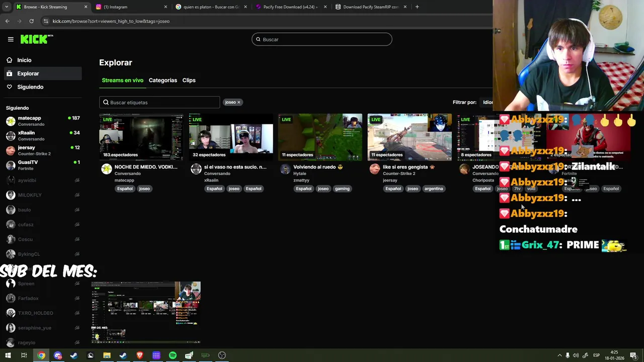The width and height of the screenshot is (644, 362).
Task: Click the zmattyy avatar under Volviendo al ruedo
Action: [x=285, y=169]
